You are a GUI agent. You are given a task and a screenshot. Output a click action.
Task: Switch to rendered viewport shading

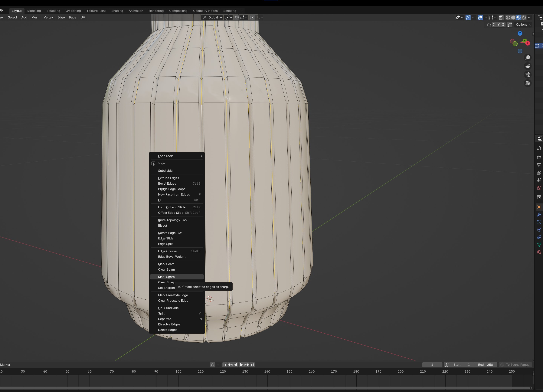[524, 18]
